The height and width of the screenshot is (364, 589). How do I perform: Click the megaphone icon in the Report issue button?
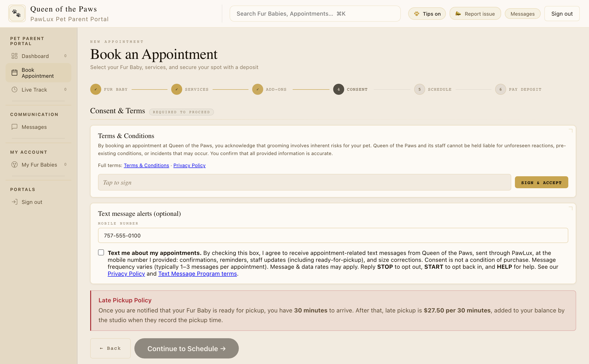(458, 14)
